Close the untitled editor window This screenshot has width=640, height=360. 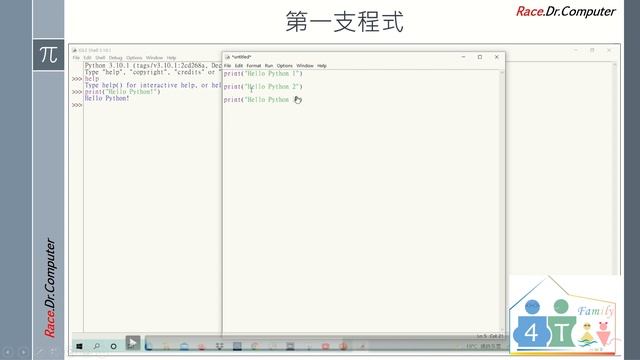497,57
